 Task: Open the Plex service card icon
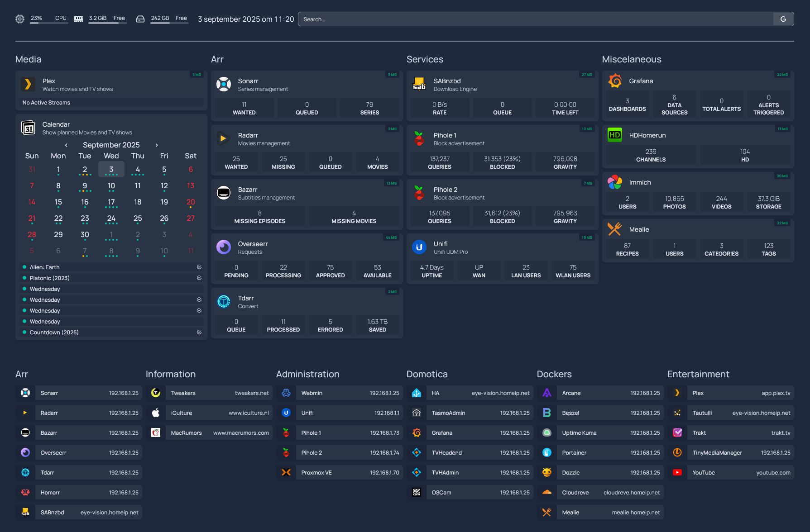[28, 84]
